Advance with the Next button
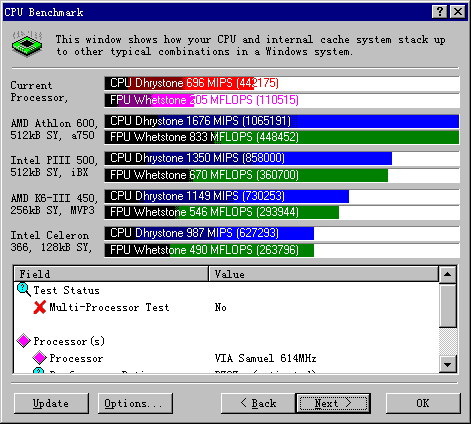The image size is (471, 424). [333, 403]
